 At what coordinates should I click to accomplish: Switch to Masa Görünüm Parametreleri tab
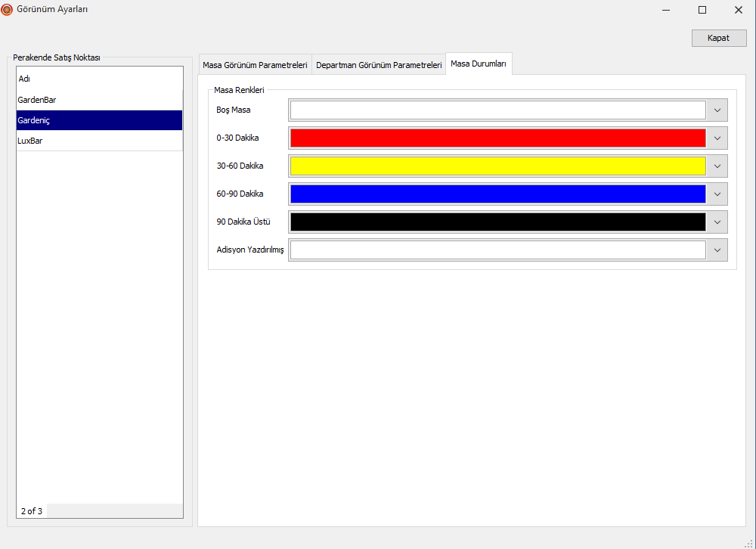click(x=255, y=66)
